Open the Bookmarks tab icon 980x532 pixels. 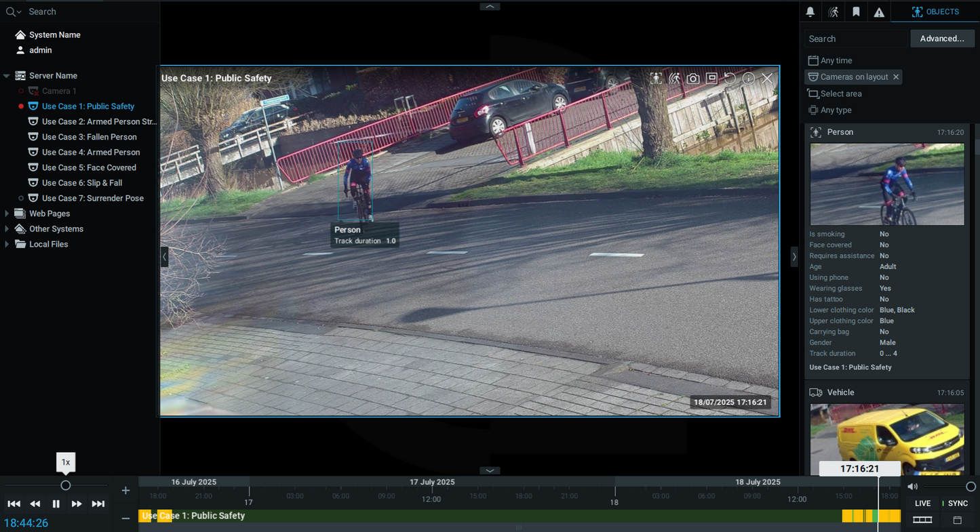[x=856, y=12]
